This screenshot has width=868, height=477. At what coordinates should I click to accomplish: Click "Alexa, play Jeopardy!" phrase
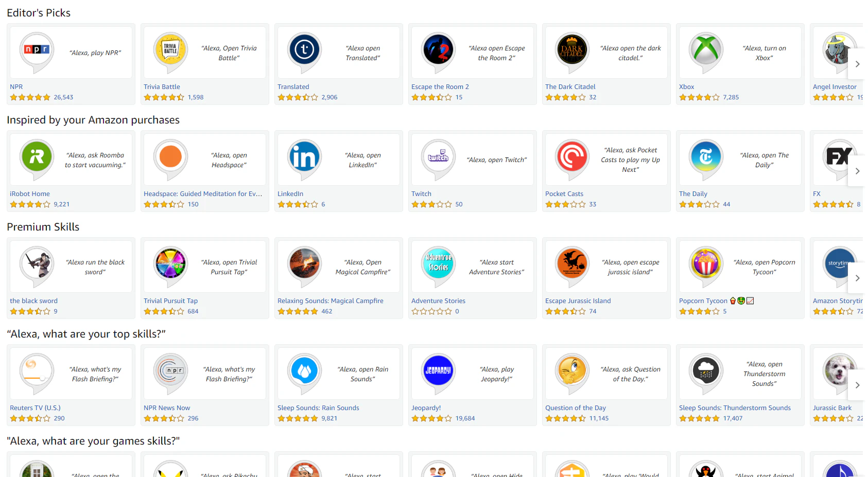pyautogui.click(x=497, y=374)
